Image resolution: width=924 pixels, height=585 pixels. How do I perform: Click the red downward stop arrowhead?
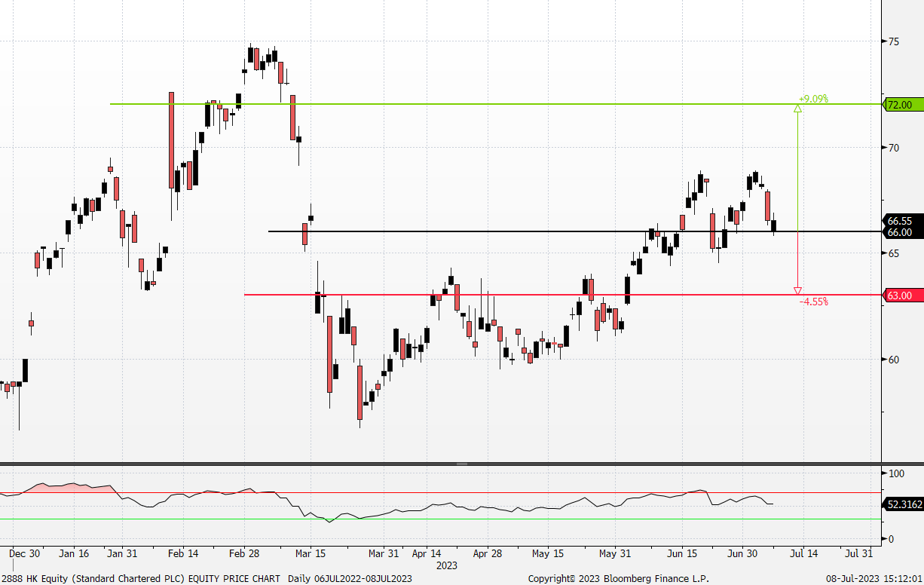[797, 291]
